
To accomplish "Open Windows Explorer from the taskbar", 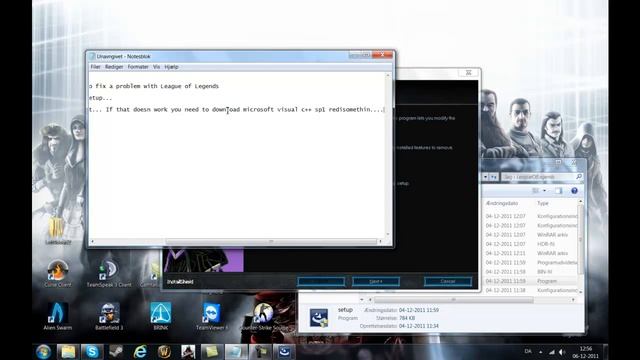I will [68, 352].
